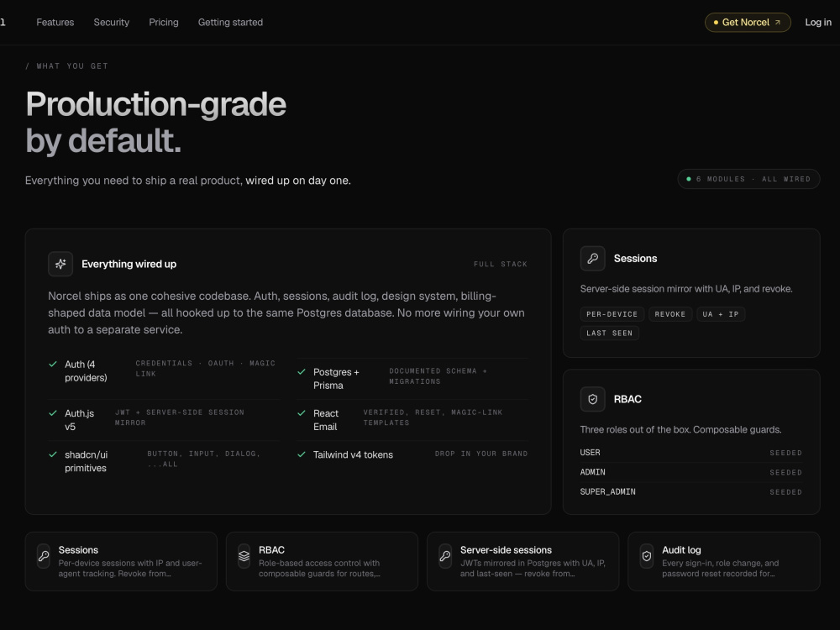Open the Features nav link
This screenshot has height=630, width=840.
pyautogui.click(x=55, y=23)
